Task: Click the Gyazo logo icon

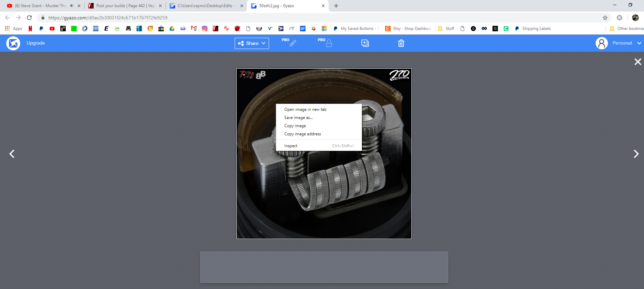Action: pyautogui.click(x=13, y=43)
